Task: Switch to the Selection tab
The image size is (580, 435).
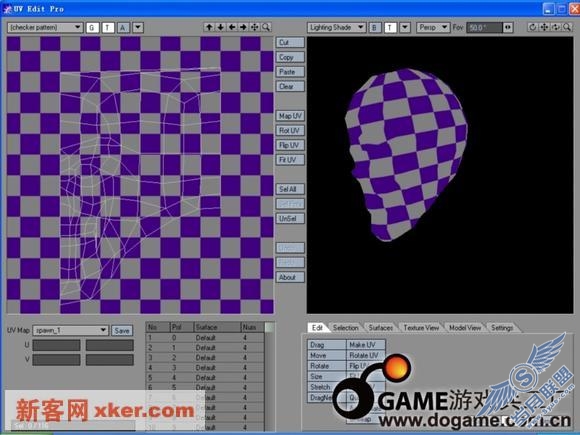Action: [345, 328]
